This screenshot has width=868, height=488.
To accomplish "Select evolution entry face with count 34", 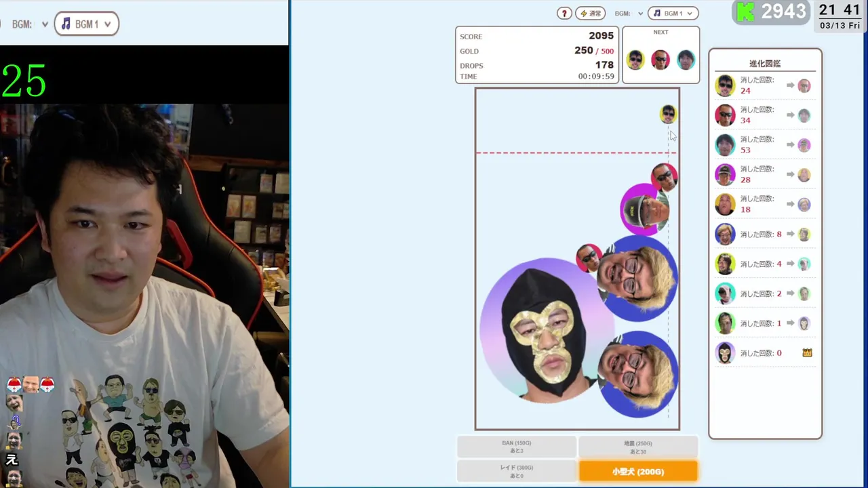I will click(725, 115).
